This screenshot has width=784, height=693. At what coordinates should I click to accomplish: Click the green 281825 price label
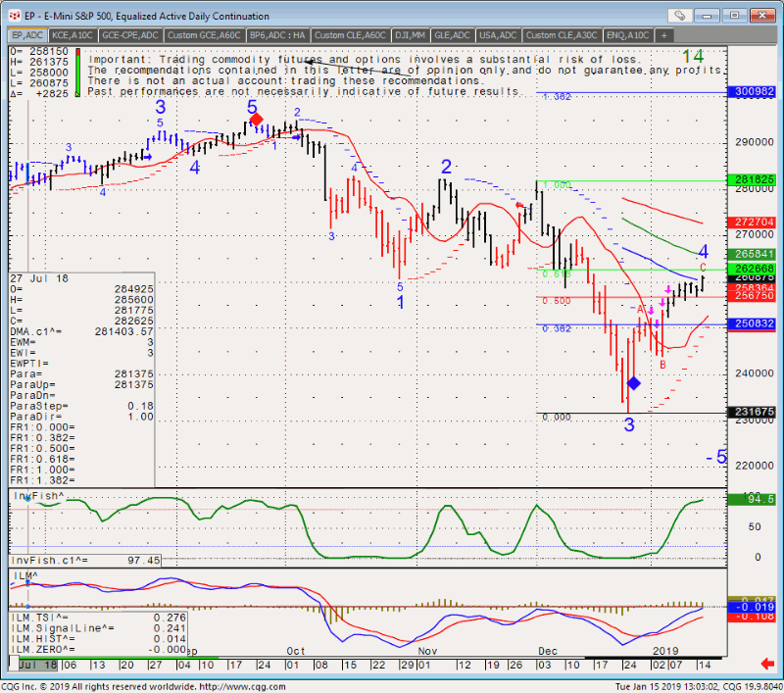(x=753, y=180)
